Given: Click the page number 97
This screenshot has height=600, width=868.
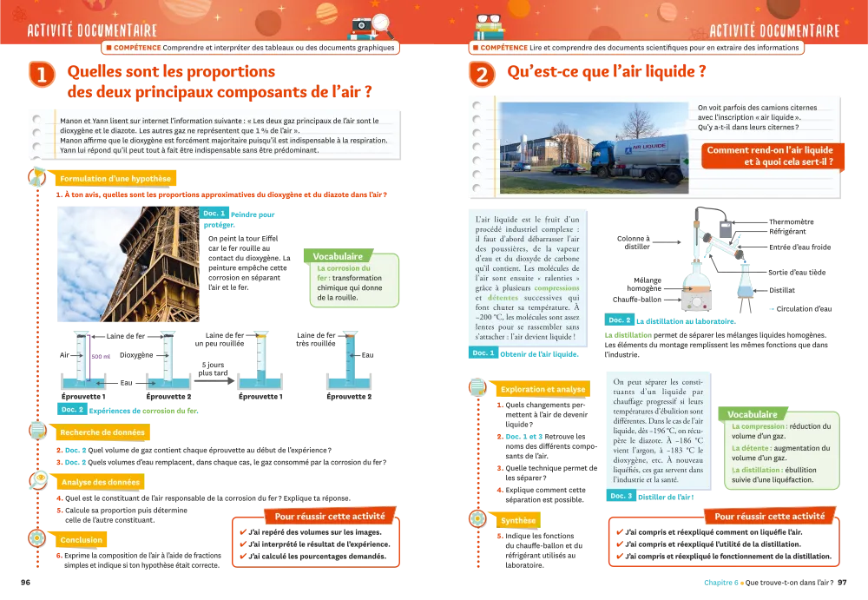Looking at the screenshot, I should (842, 583).
